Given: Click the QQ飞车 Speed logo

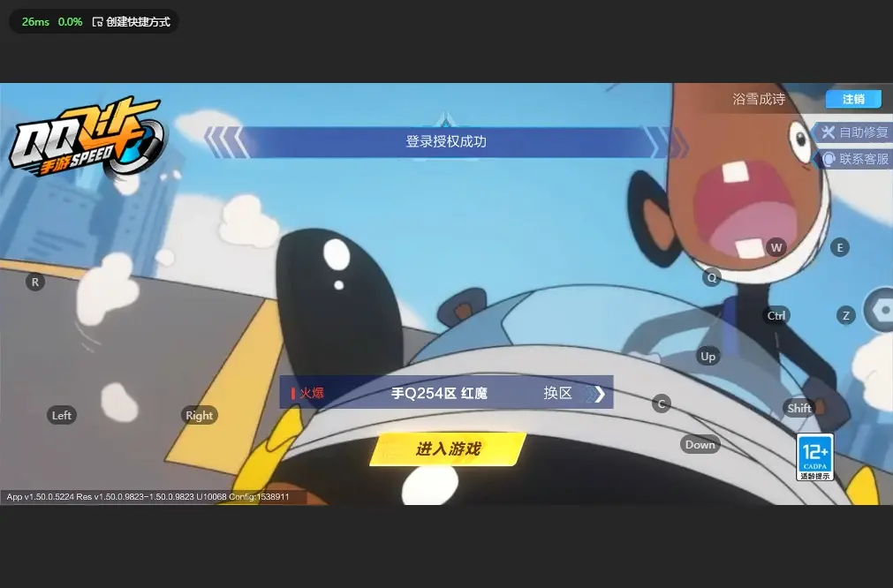Looking at the screenshot, I should tap(87, 138).
